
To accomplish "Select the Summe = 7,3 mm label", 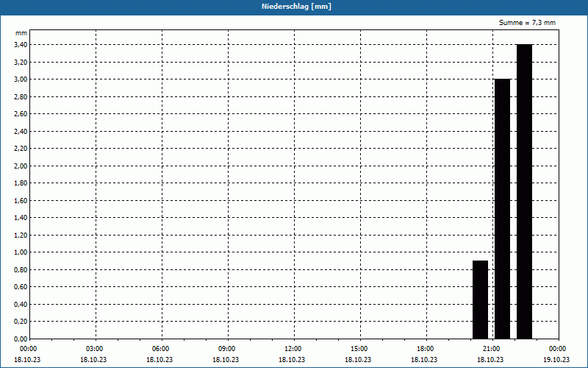I will point(527,23).
